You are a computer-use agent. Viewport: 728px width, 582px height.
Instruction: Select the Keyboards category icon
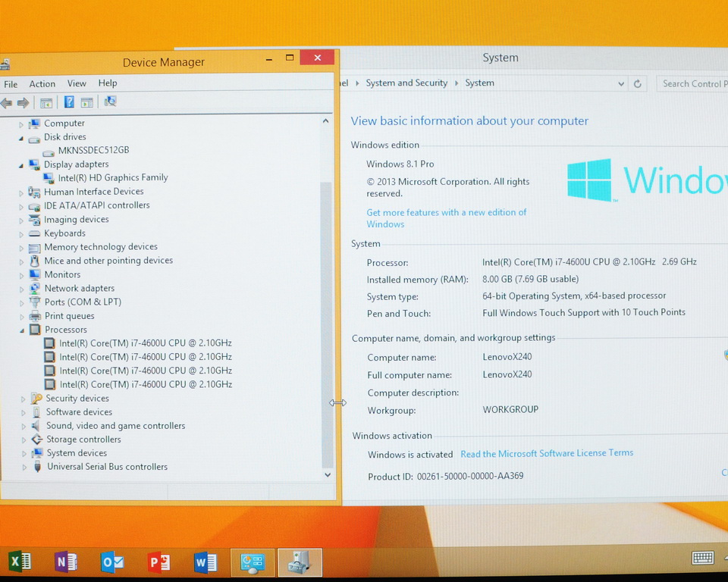tap(34, 233)
